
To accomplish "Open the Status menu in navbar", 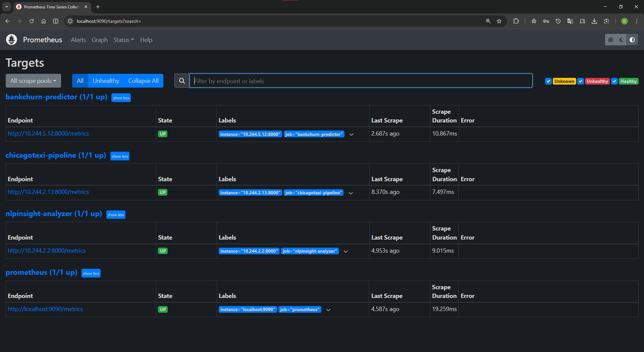I will pyautogui.click(x=123, y=40).
